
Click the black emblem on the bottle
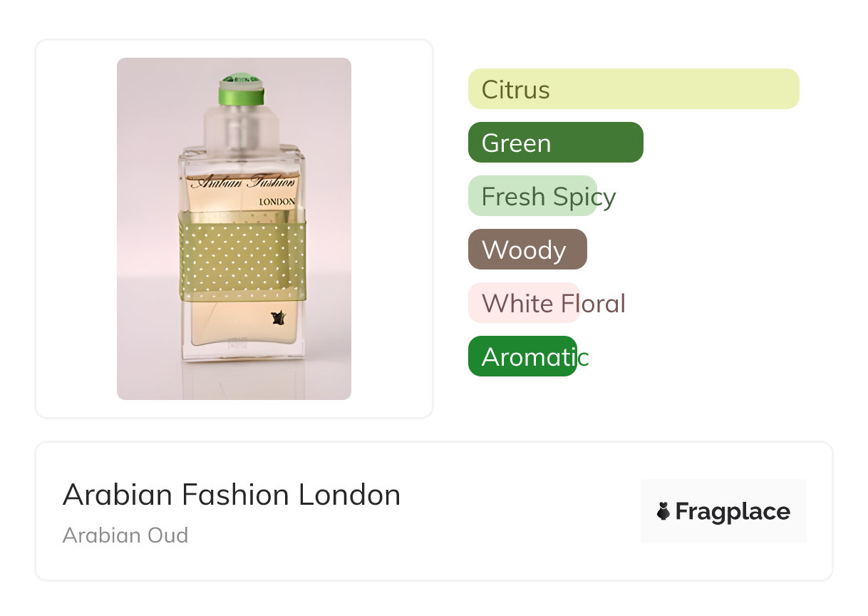(x=279, y=318)
